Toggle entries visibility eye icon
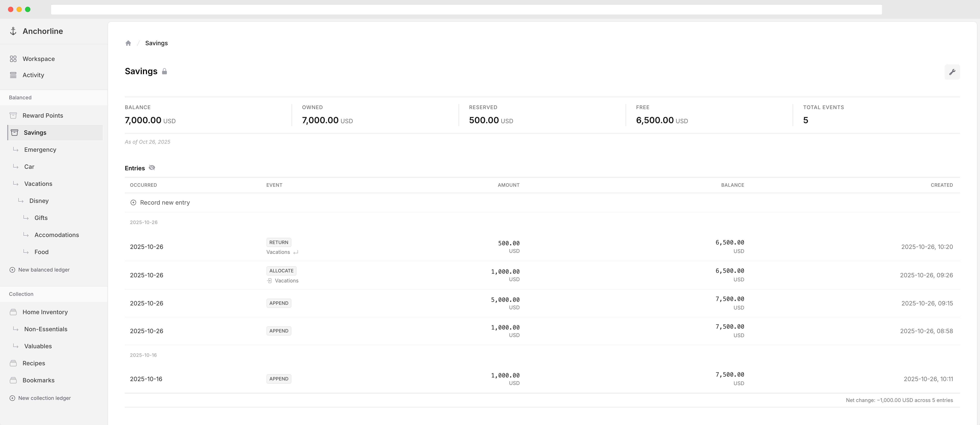Image resolution: width=980 pixels, height=425 pixels. tap(152, 168)
